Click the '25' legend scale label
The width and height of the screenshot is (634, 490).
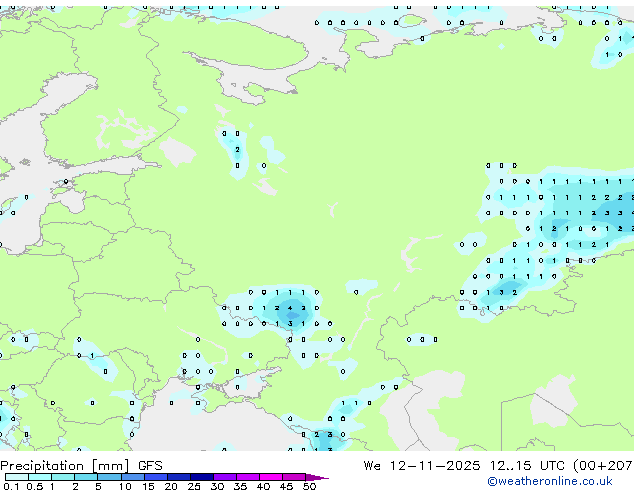click(194, 486)
